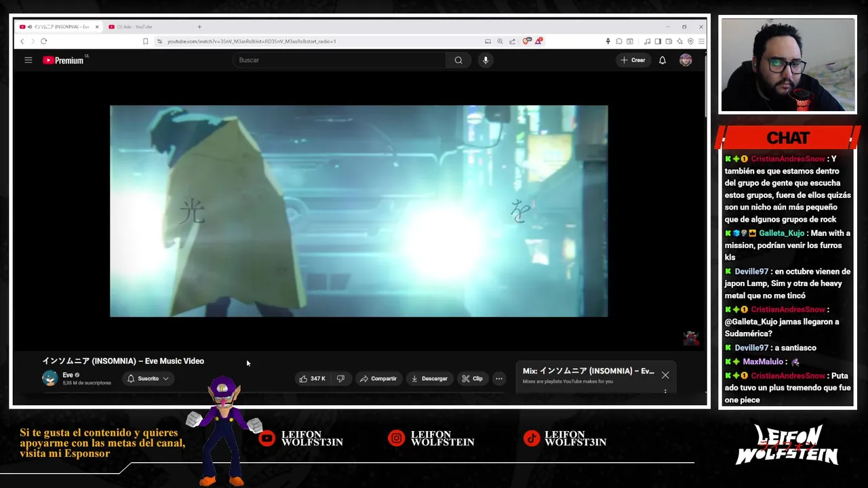Start voice search with the microphone icon

point(486,60)
